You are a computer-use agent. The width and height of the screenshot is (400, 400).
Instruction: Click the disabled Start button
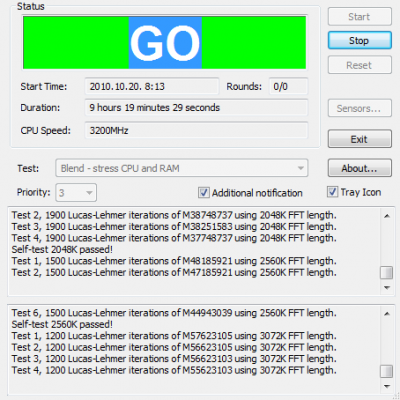(359, 17)
